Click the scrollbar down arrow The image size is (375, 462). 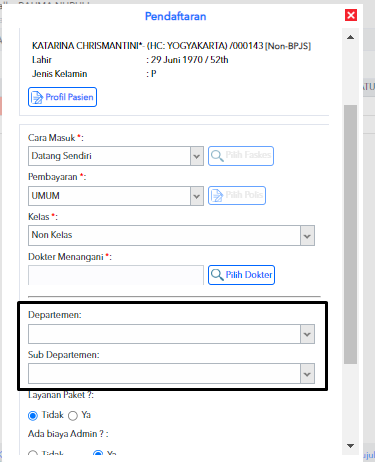tap(350, 446)
